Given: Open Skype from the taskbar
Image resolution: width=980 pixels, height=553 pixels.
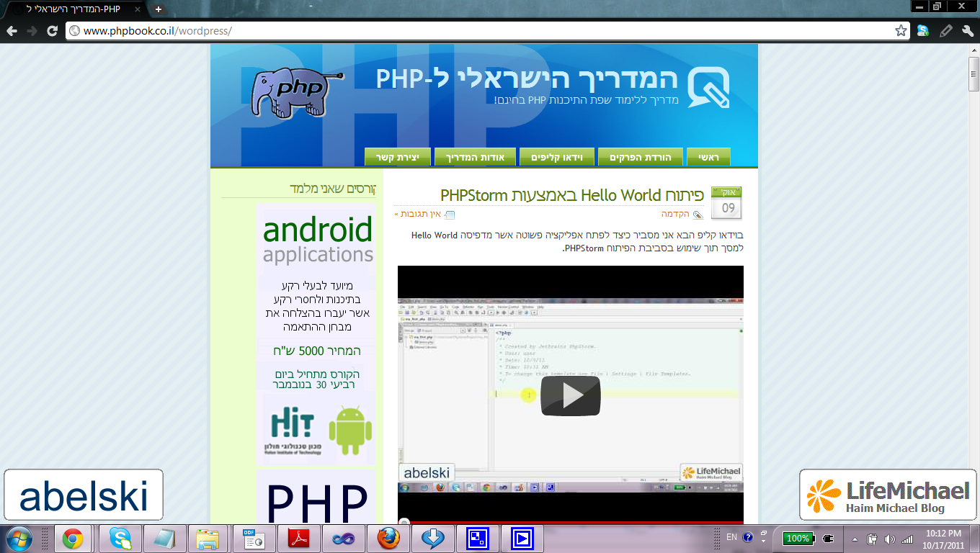Looking at the screenshot, I should 120,538.
